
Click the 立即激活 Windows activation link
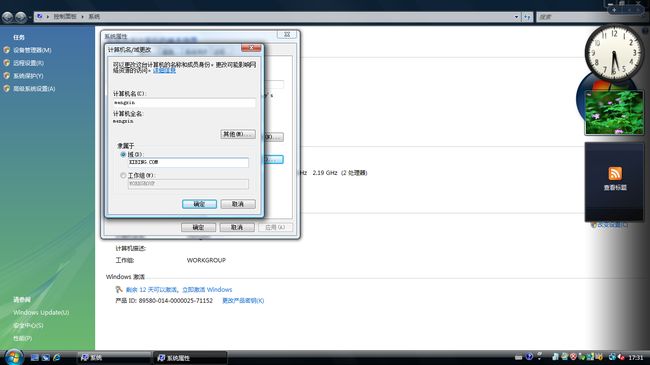click(207, 290)
